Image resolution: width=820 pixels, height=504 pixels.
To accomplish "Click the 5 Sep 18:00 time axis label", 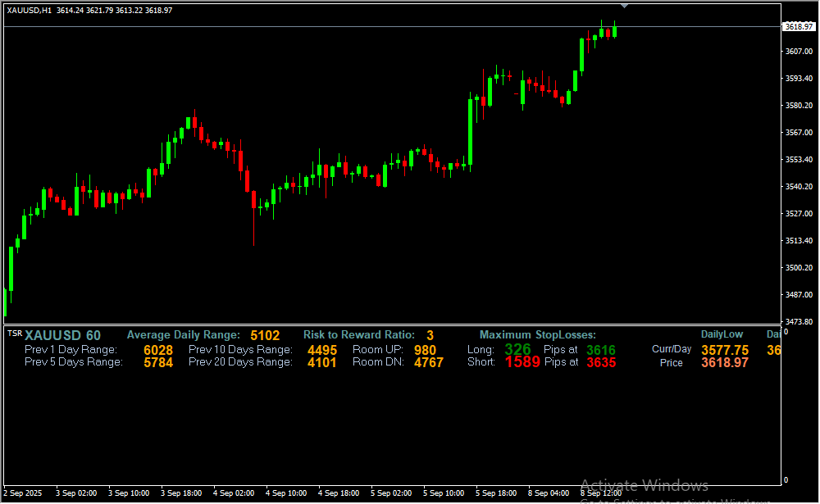I will coord(496,493).
